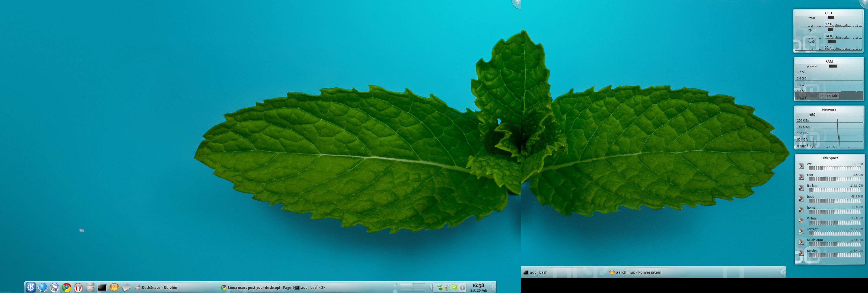This screenshot has height=293, width=868.
Task: Click the cpu1 usage graph
Action: pyautogui.click(x=829, y=35)
